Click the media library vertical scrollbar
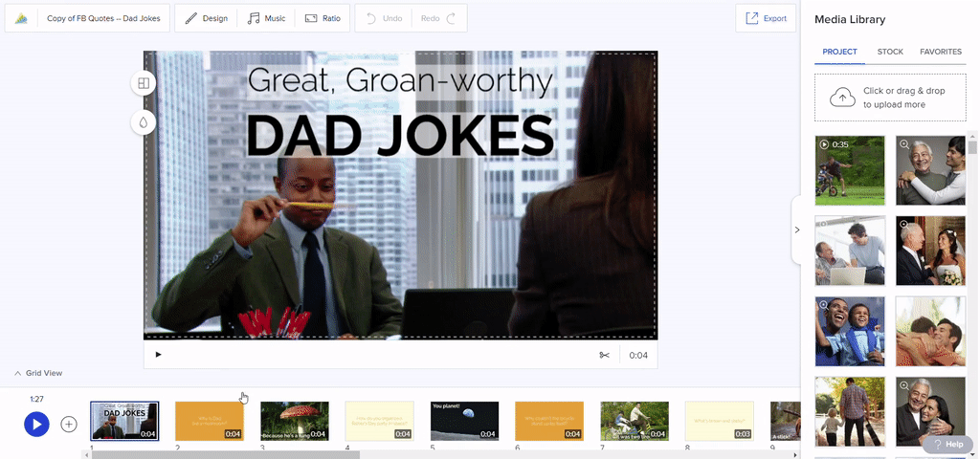The image size is (980, 459). 973,147
